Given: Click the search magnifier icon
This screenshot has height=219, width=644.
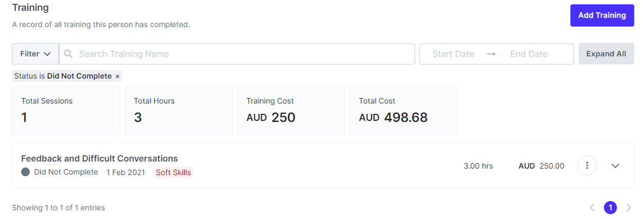Looking at the screenshot, I should point(69,54).
